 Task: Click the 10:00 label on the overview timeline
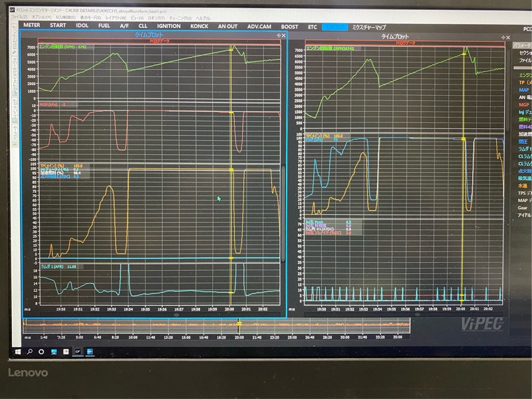132,337
